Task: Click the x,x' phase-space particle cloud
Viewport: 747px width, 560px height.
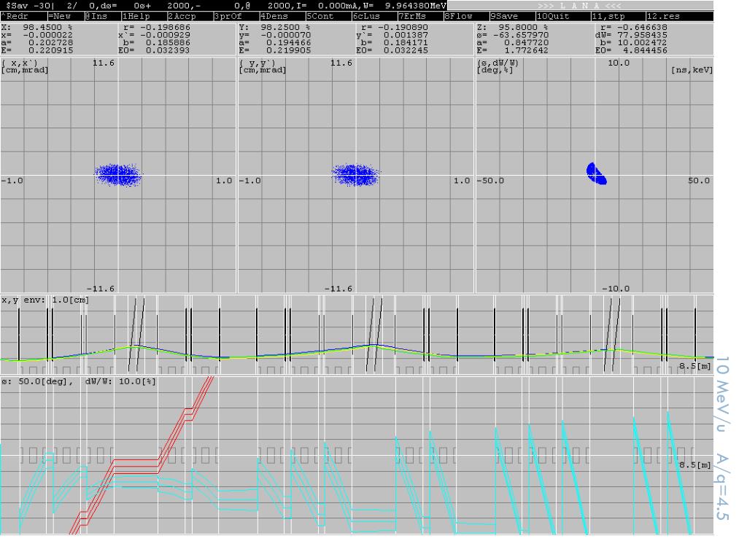Action: click(118, 175)
